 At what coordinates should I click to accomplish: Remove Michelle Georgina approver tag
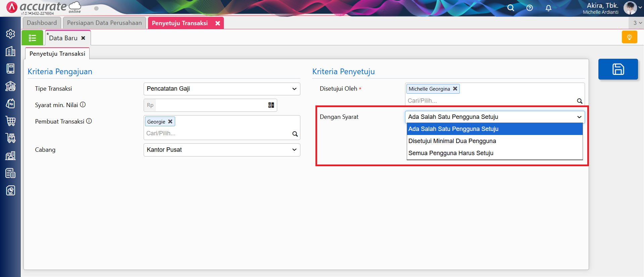pyautogui.click(x=455, y=89)
